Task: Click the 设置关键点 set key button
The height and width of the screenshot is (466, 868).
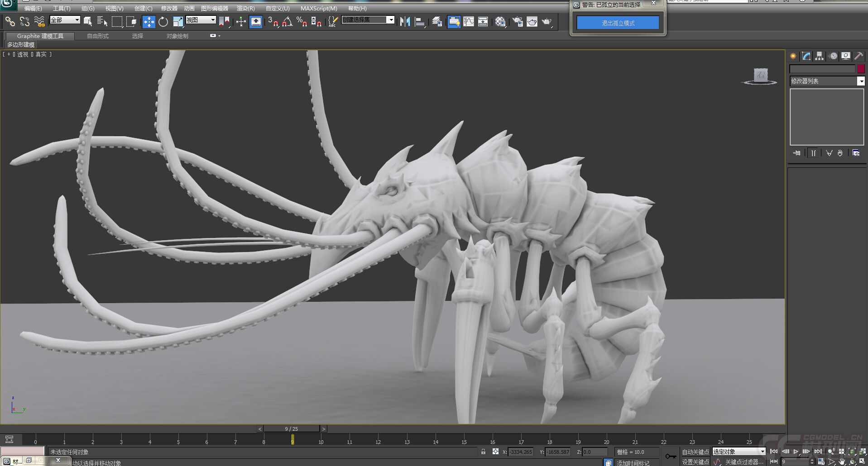Action: [695, 462]
